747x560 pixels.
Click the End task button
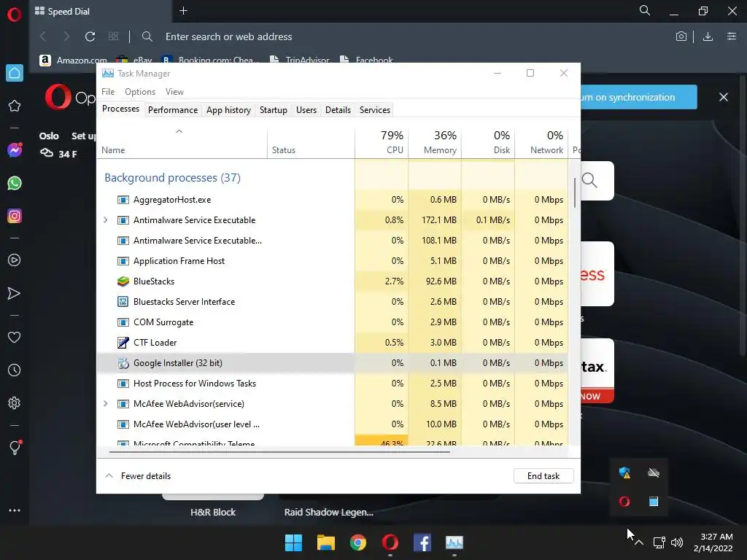[x=543, y=475]
